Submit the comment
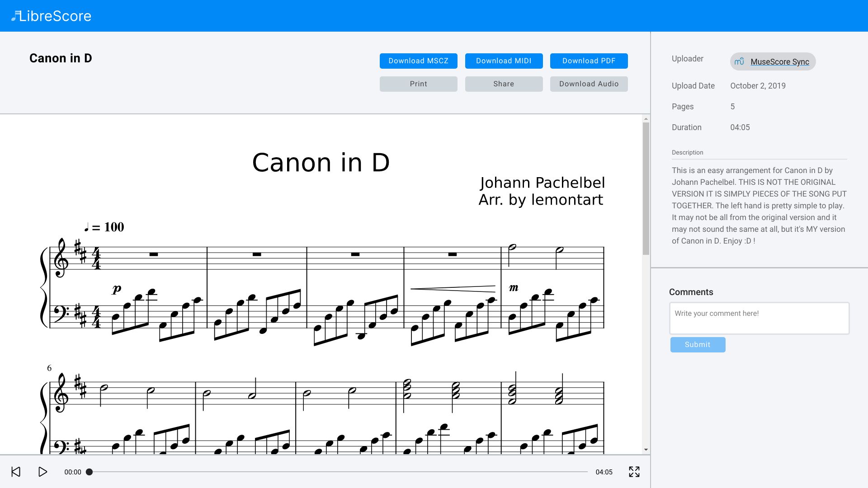 tap(698, 345)
